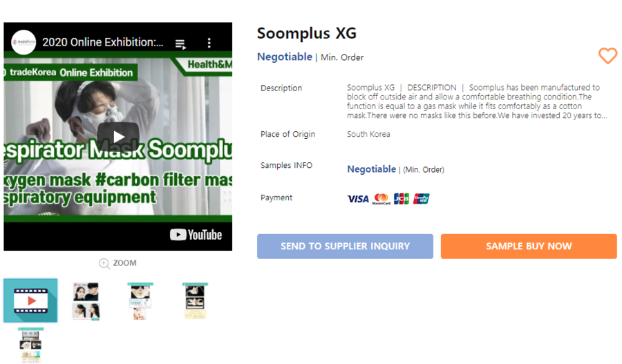Click the JCB payment icon
The image size is (622, 364).
pos(402,199)
